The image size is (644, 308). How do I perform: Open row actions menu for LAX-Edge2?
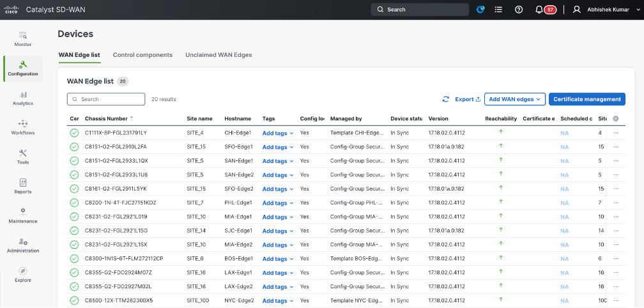pyautogui.click(x=616, y=287)
